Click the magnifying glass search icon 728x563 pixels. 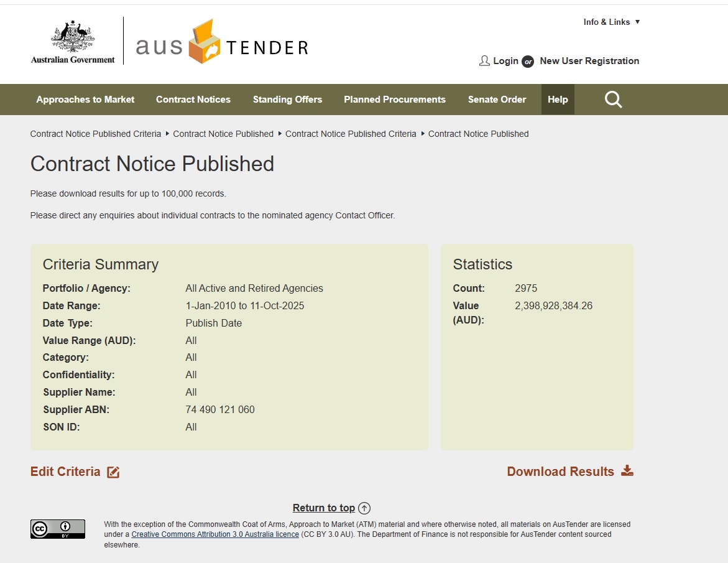(613, 100)
